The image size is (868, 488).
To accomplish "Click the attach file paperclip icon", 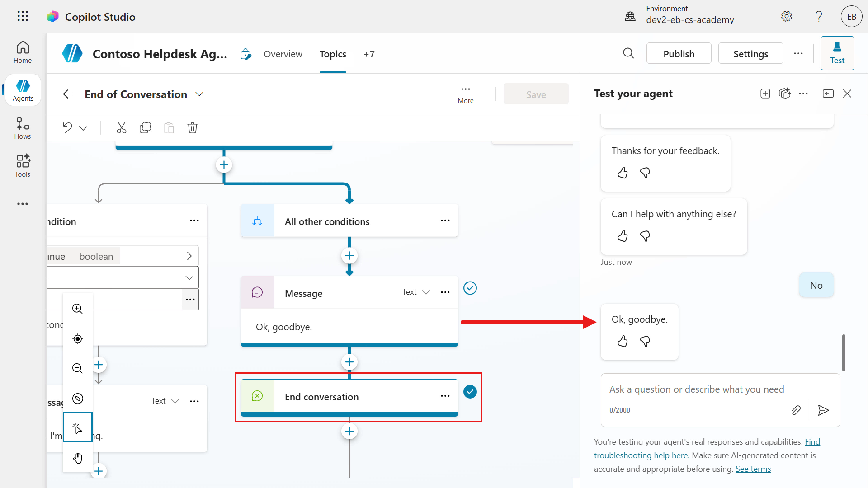I will [796, 410].
